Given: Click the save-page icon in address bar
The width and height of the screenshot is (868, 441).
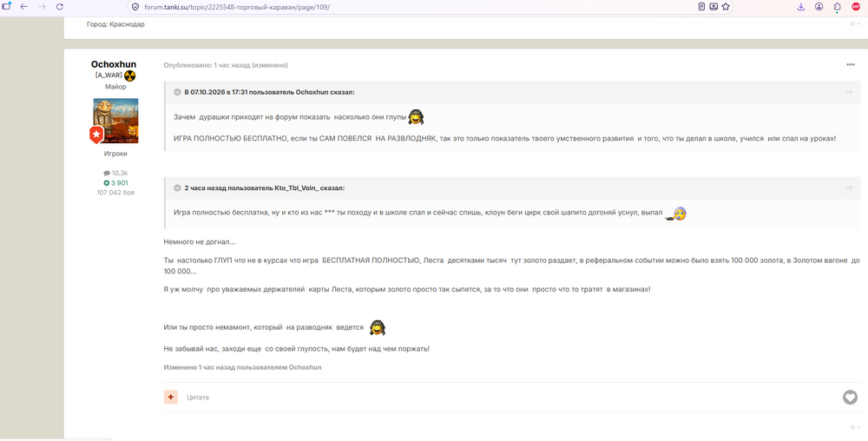Looking at the screenshot, I should (x=713, y=7).
